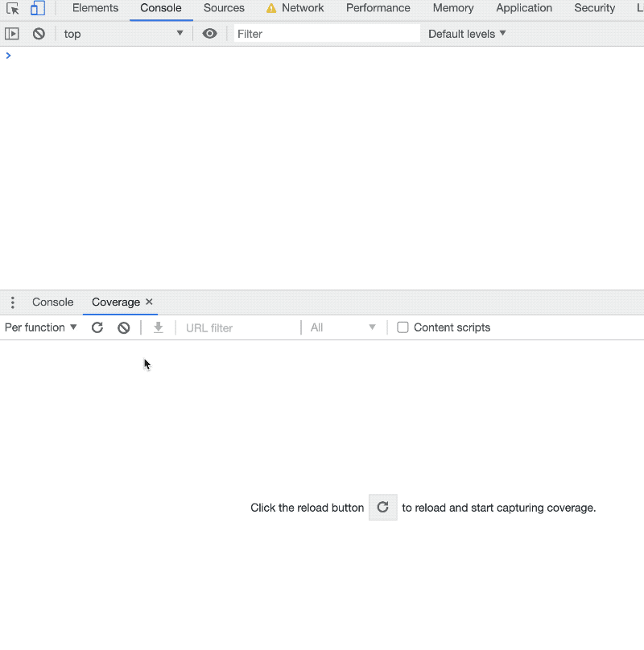Switch to the Network tab
The height and width of the screenshot is (650, 644).
click(x=295, y=8)
